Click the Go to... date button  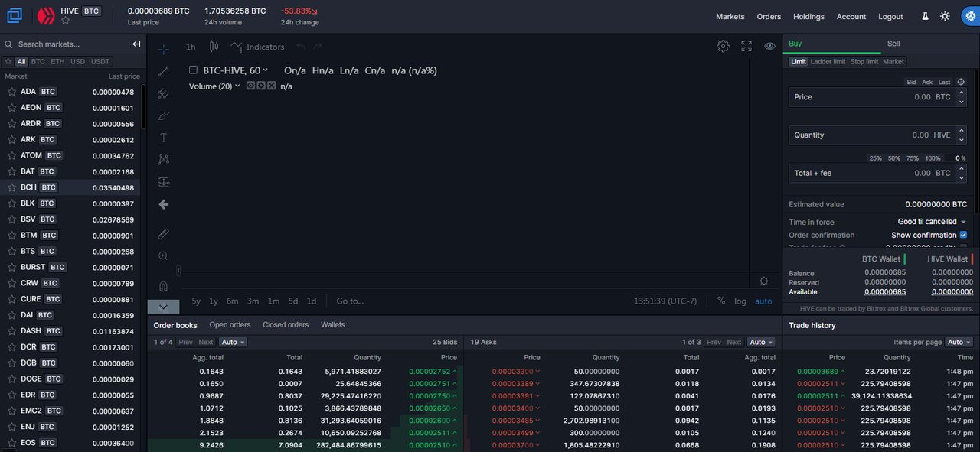[x=350, y=301]
